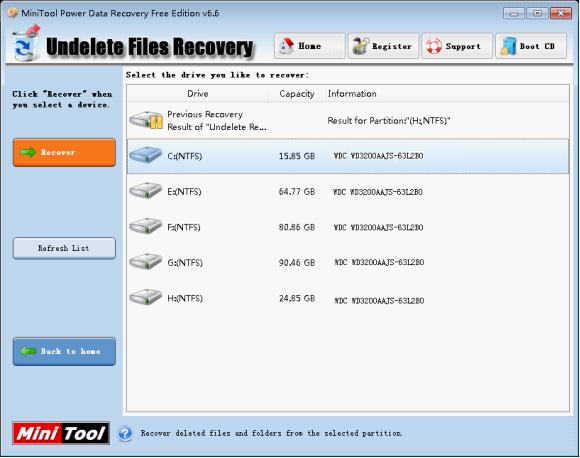
Task: Select the C:(NTFS) drive icon
Action: click(x=146, y=155)
